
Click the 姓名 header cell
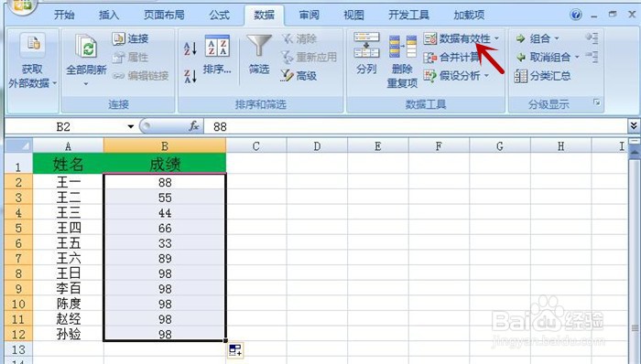click(69, 163)
